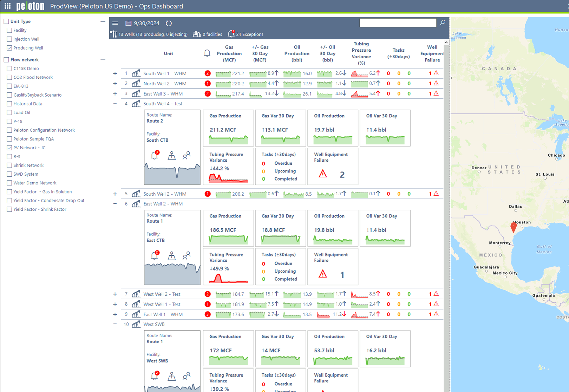Open the exceptions bell icon showing 24
569x392 pixels.
pyautogui.click(x=231, y=33)
